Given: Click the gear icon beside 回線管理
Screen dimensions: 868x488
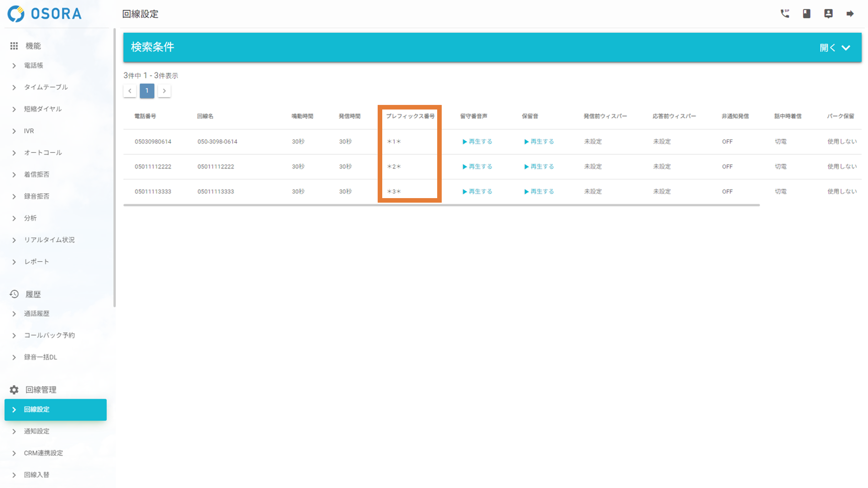Looking at the screenshot, I should tap(14, 390).
